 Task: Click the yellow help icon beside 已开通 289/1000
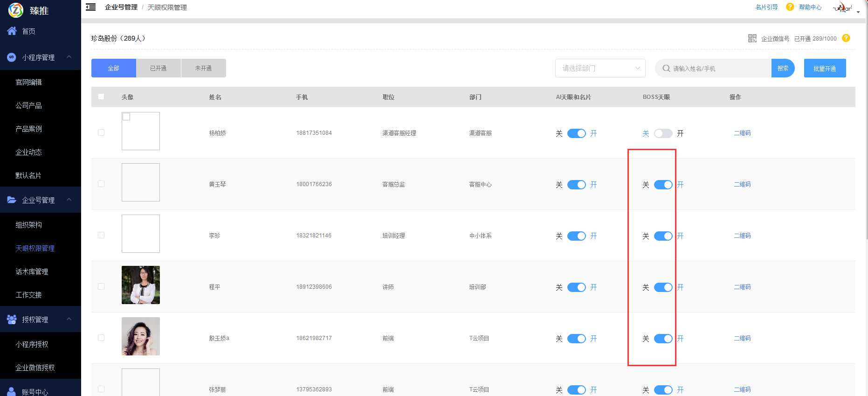pyautogui.click(x=846, y=38)
